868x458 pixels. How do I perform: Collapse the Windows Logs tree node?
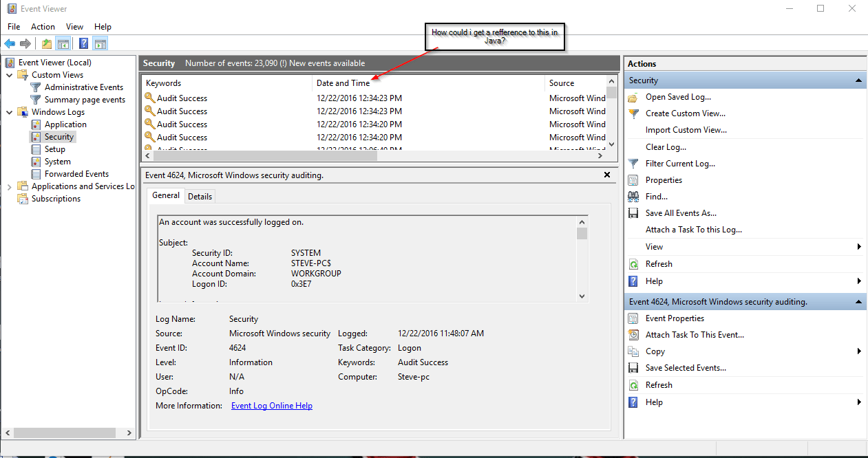coord(10,112)
